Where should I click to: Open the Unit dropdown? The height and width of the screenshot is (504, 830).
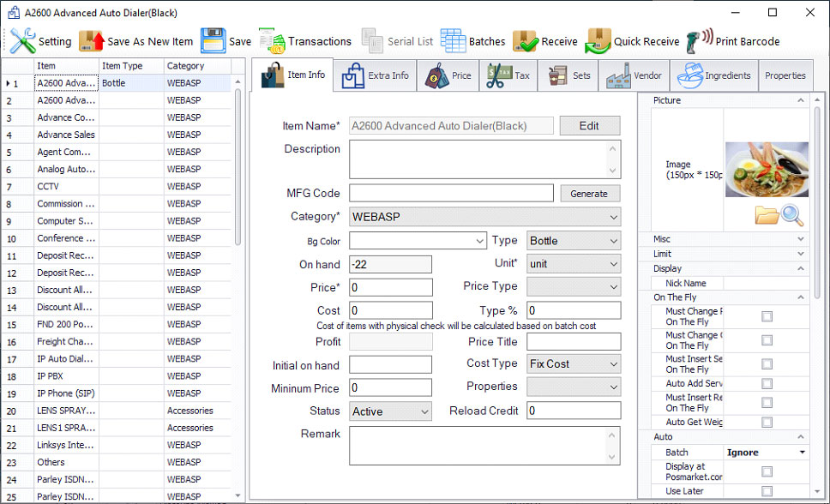tap(574, 264)
